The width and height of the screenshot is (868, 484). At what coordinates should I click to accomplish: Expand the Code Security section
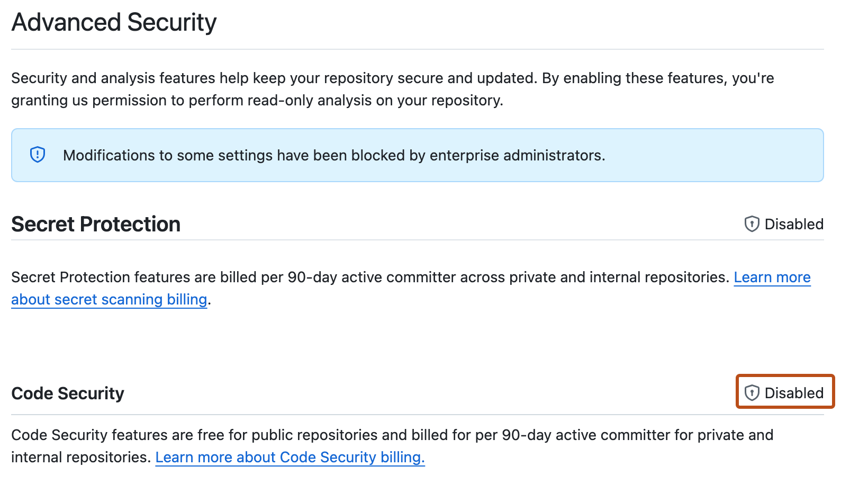click(x=67, y=392)
